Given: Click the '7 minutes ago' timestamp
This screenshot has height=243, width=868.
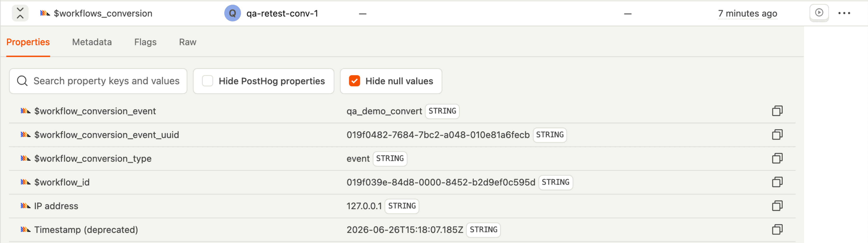Looking at the screenshot, I should 747,13.
